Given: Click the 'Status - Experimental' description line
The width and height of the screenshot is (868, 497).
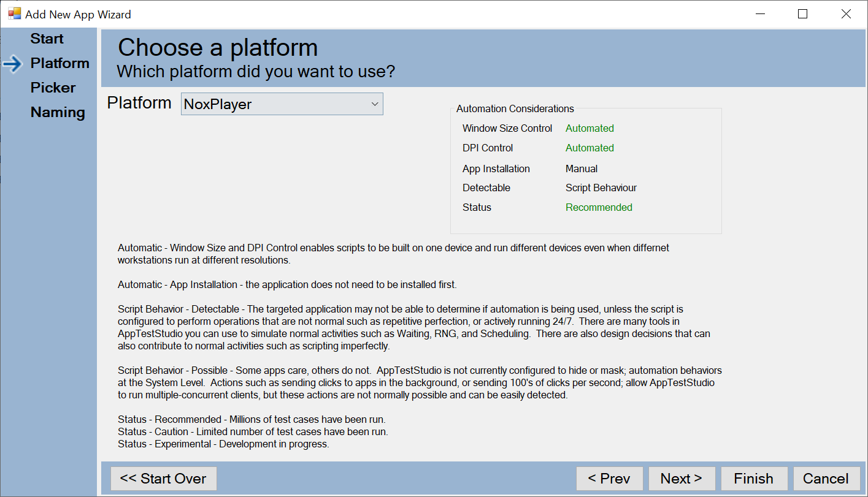Looking at the screenshot, I should tap(223, 444).
